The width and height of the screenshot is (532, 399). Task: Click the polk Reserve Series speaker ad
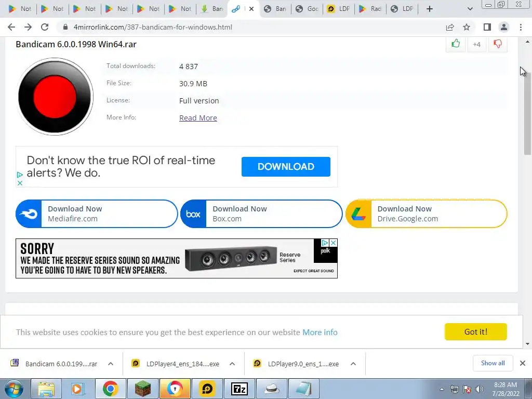point(177,259)
